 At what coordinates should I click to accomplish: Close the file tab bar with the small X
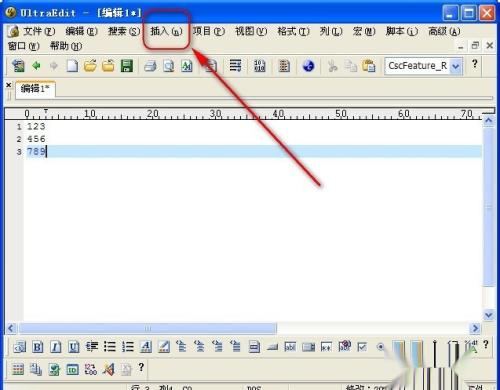[9, 85]
